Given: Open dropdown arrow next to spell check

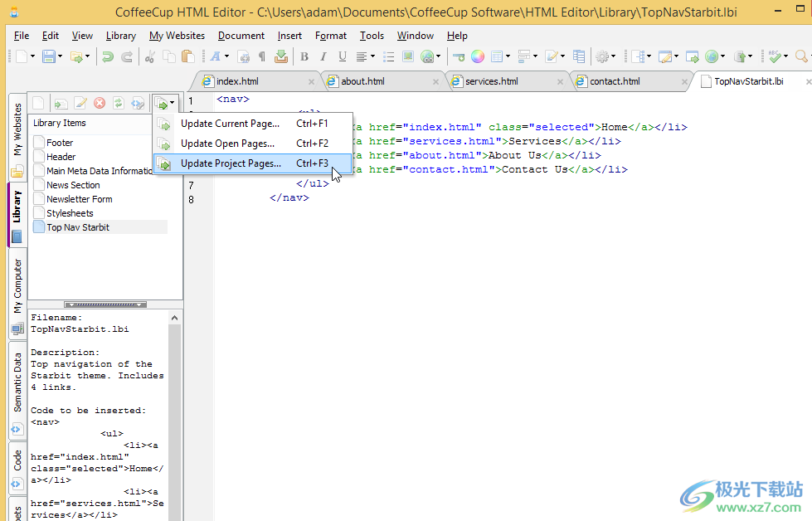Looking at the screenshot, I should coord(786,56).
